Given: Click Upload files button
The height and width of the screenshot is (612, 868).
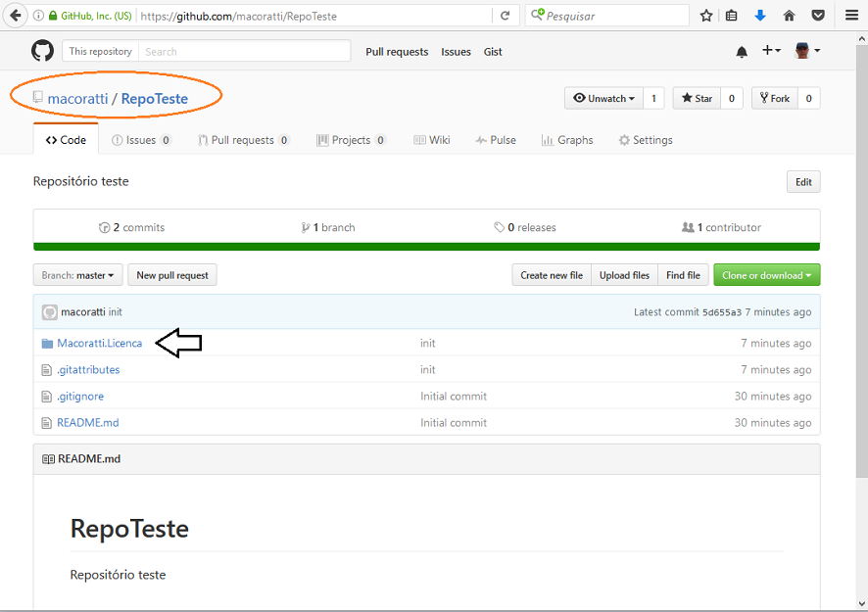Looking at the screenshot, I should [624, 275].
